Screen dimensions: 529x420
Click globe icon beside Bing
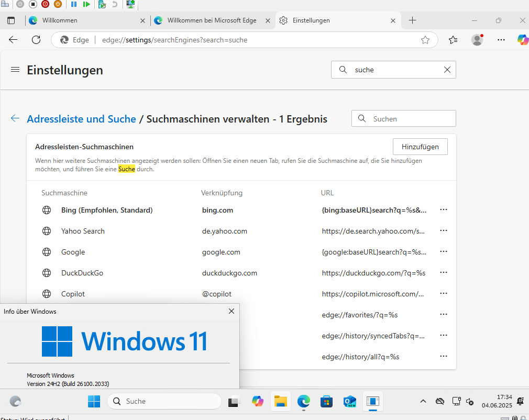click(x=47, y=210)
